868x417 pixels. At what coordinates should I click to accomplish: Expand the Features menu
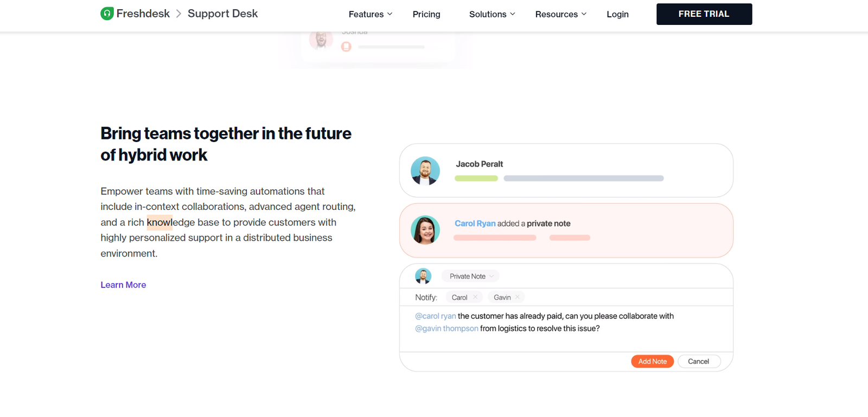tap(371, 14)
